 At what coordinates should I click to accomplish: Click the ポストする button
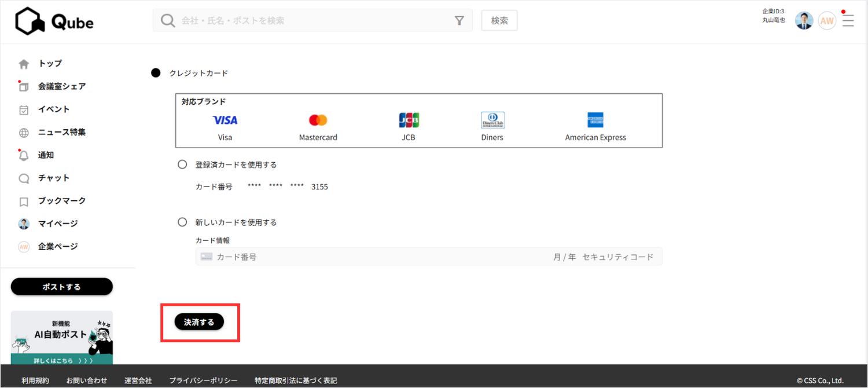[62, 287]
